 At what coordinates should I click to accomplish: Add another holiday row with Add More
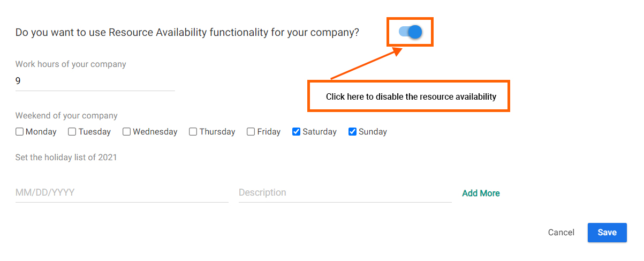481,193
